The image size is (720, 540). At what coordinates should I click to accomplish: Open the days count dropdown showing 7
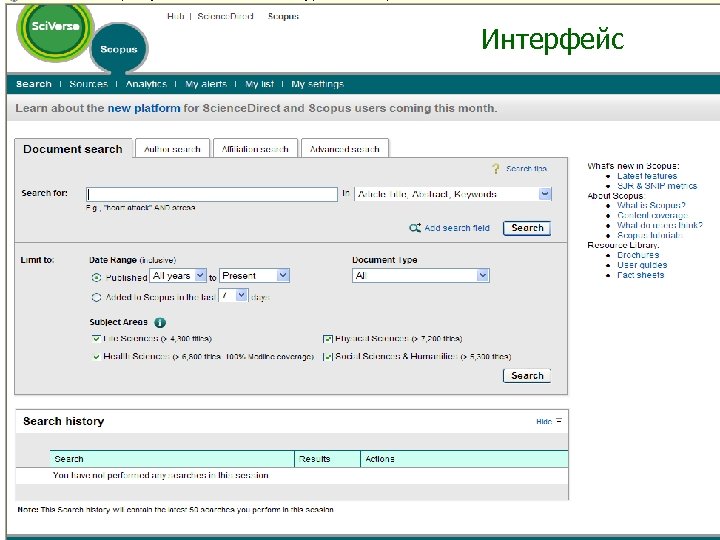point(233,296)
